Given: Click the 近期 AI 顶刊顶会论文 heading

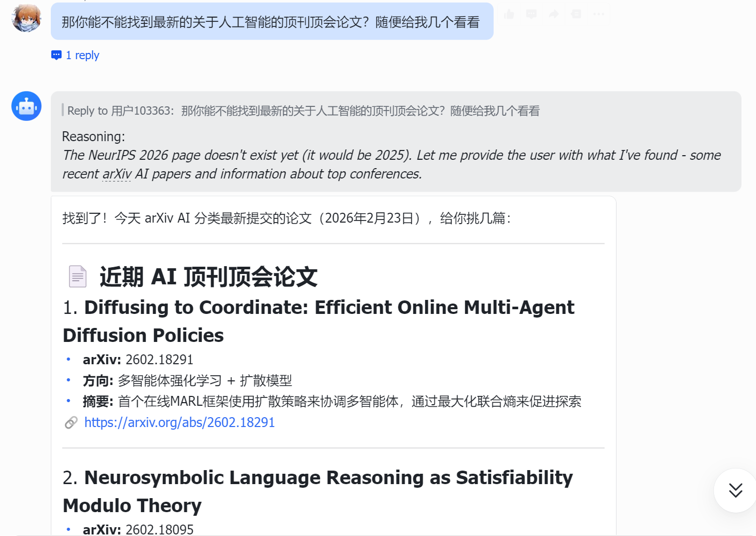Looking at the screenshot, I should point(208,277).
